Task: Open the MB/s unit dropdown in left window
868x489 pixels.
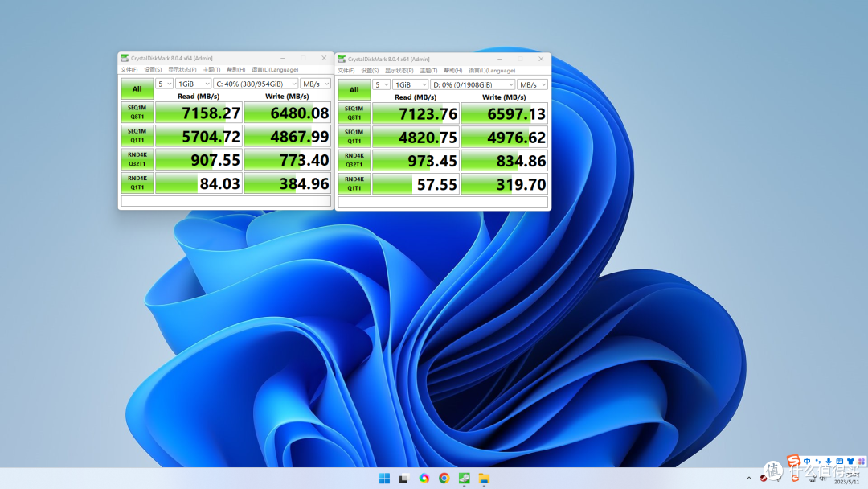Action: coord(316,84)
